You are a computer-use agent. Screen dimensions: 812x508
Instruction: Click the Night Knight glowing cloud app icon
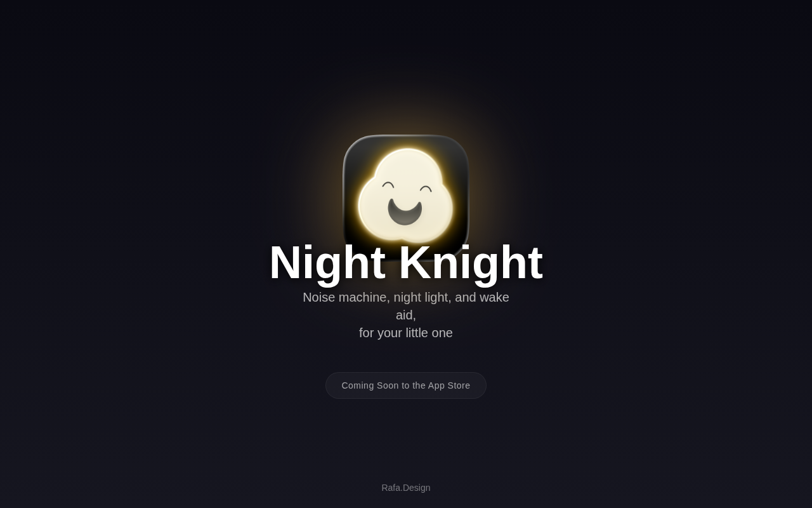pyautogui.click(x=406, y=197)
